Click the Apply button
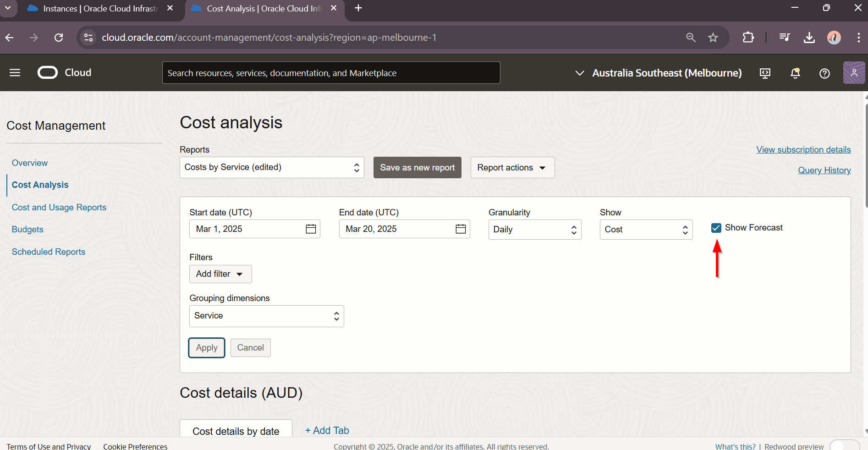This screenshot has width=868, height=450. 207,348
